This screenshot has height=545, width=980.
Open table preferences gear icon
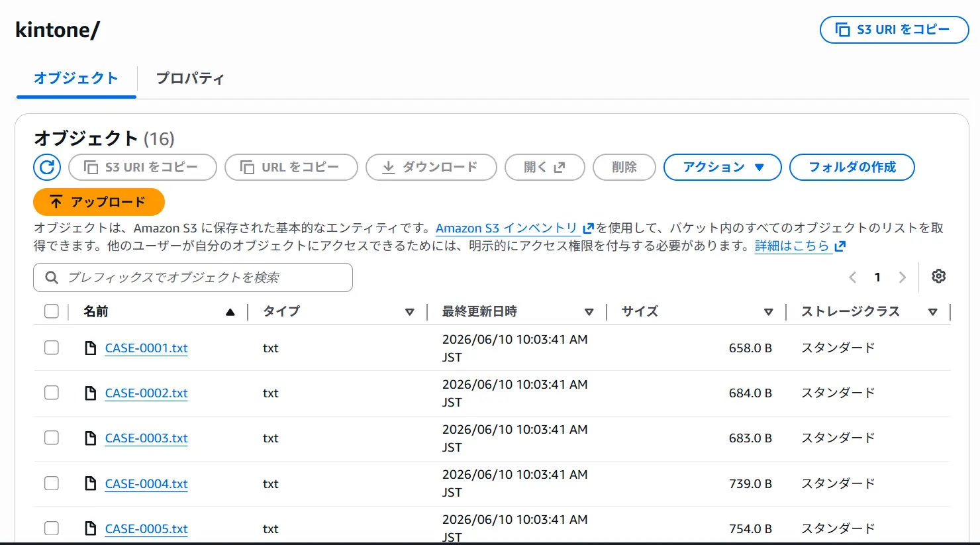tap(938, 276)
